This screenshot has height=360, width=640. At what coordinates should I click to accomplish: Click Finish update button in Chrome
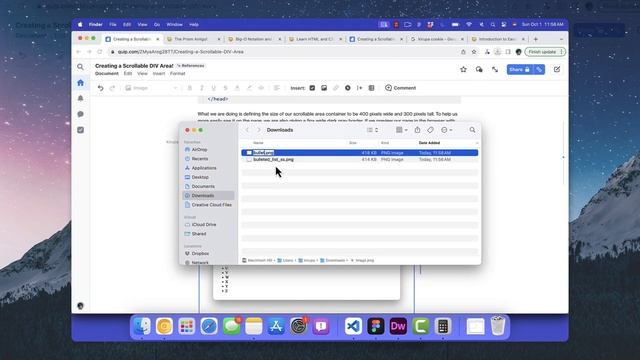[x=545, y=52]
